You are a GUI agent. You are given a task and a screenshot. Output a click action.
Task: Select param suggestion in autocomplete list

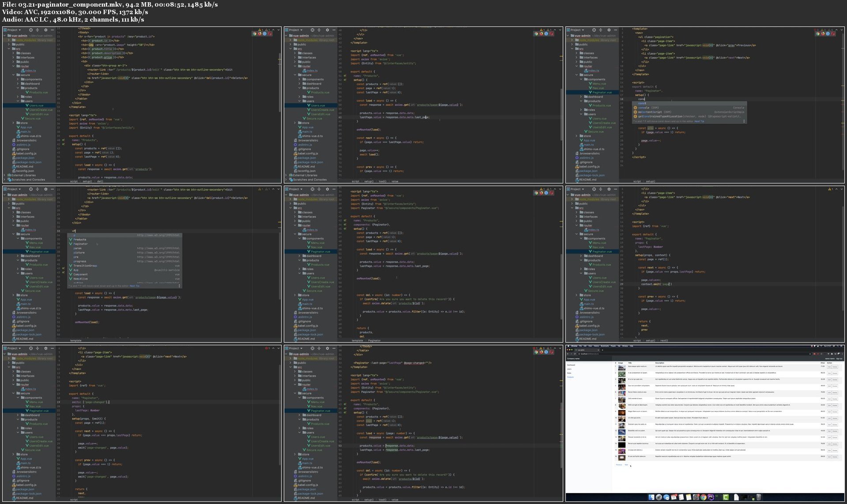click(124, 248)
